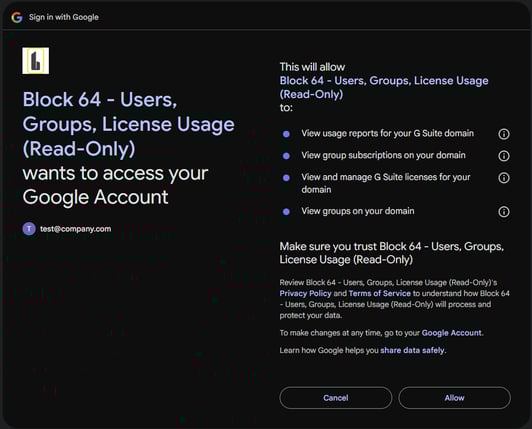Select the test@company.com account email

pyautogui.click(x=76, y=229)
